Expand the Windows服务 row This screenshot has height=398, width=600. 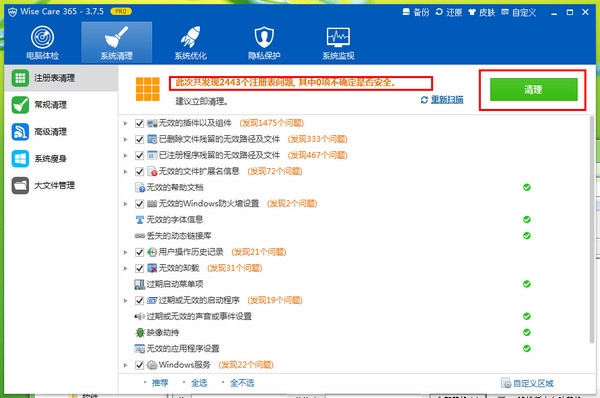[x=126, y=365]
